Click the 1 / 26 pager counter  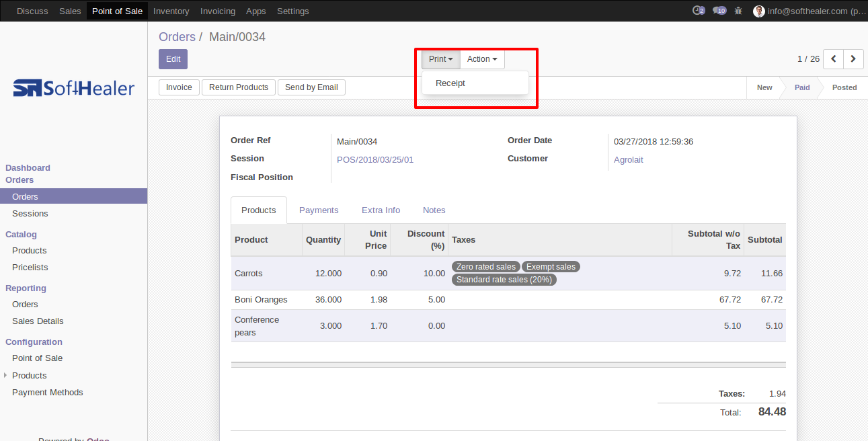pos(808,59)
